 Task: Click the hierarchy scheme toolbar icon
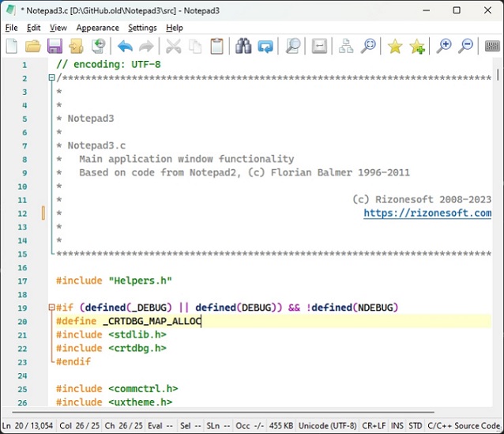coord(346,46)
